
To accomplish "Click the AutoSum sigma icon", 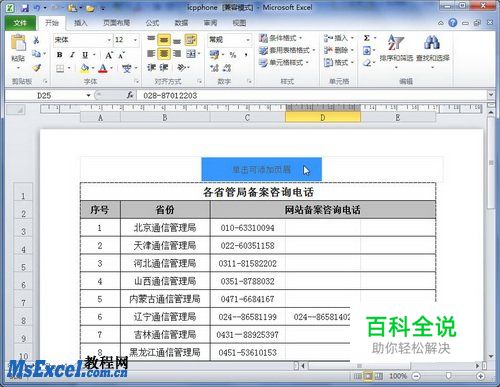I will tap(367, 38).
